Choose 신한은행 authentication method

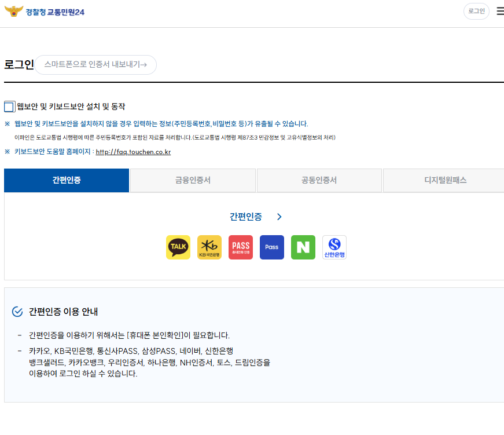tap(334, 247)
